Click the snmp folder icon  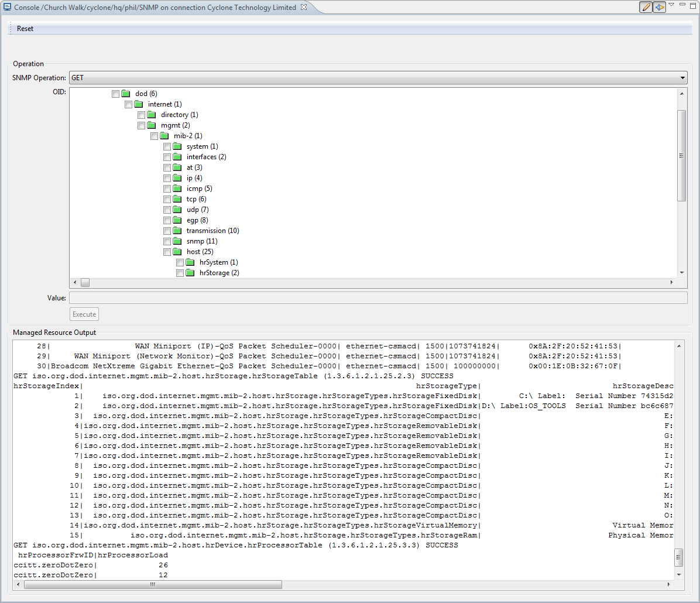coord(177,242)
